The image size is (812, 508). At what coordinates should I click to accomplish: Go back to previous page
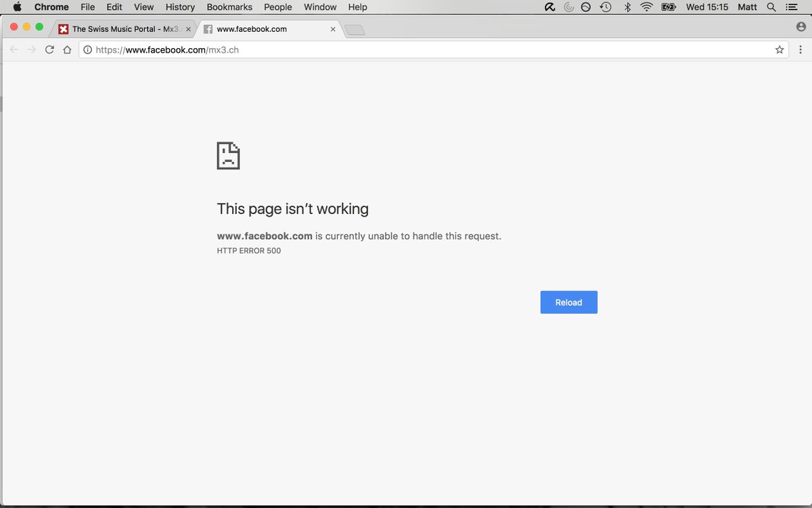(x=14, y=49)
